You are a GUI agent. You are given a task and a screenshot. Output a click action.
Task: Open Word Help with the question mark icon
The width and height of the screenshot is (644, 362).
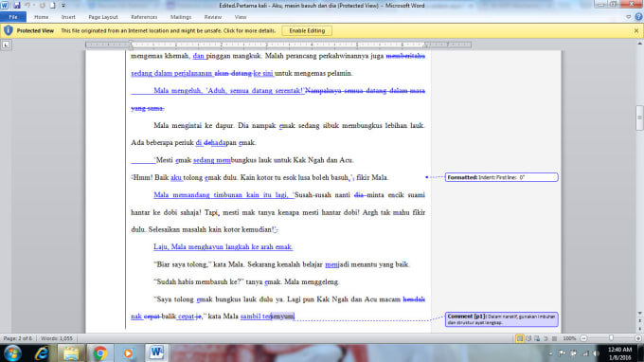(638, 17)
